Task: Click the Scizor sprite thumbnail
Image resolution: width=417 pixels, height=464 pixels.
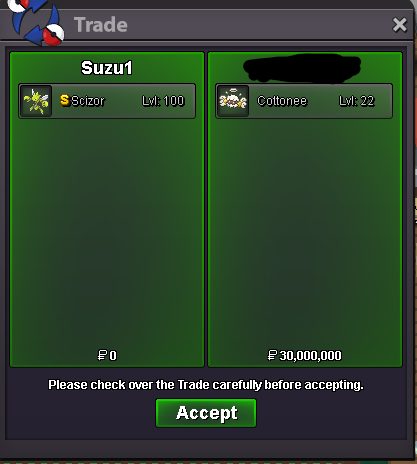Action: [36, 101]
